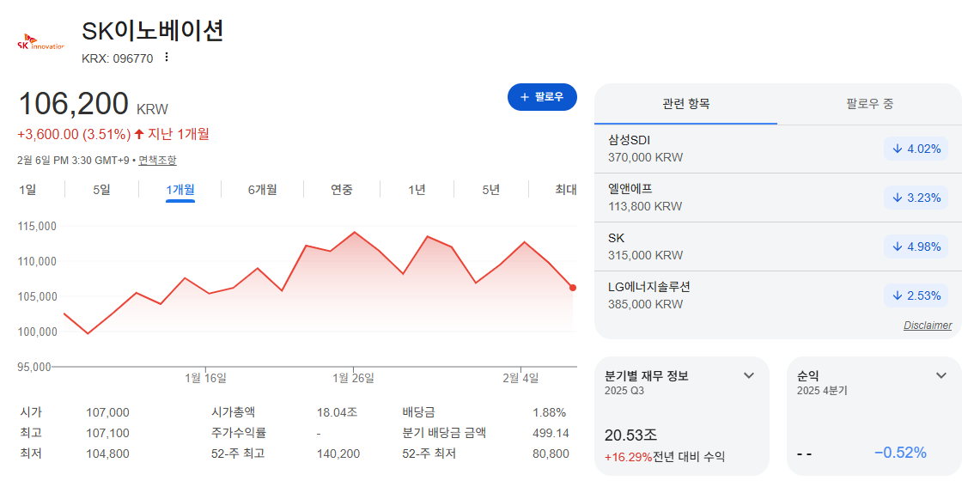Select the 1일 chart range tab
The image size is (980, 487).
27,190
